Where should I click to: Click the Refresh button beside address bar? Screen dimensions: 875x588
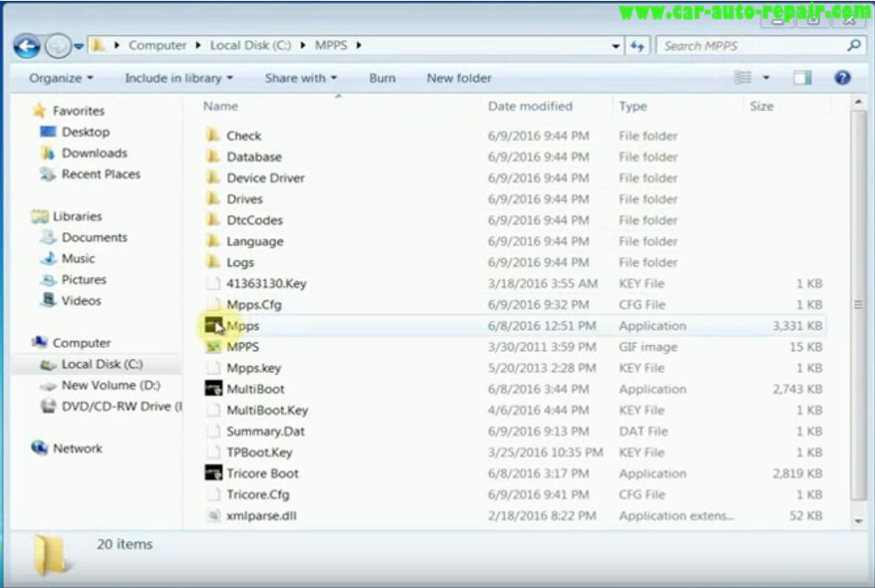coord(637,46)
